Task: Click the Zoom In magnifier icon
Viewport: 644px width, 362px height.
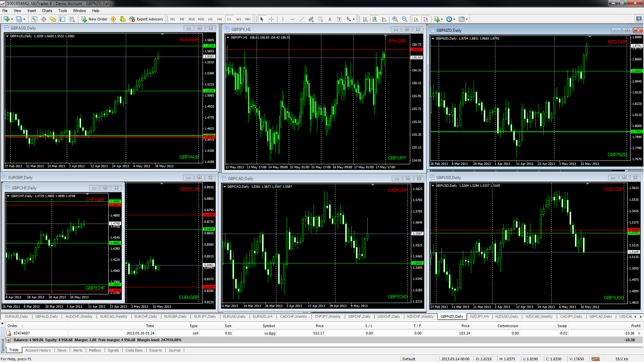Action: click(395, 19)
